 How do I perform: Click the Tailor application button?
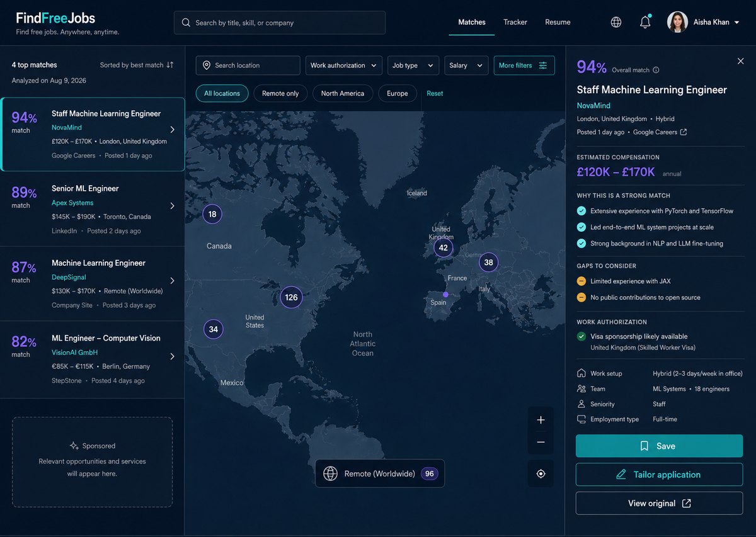pyautogui.click(x=659, y=475)
